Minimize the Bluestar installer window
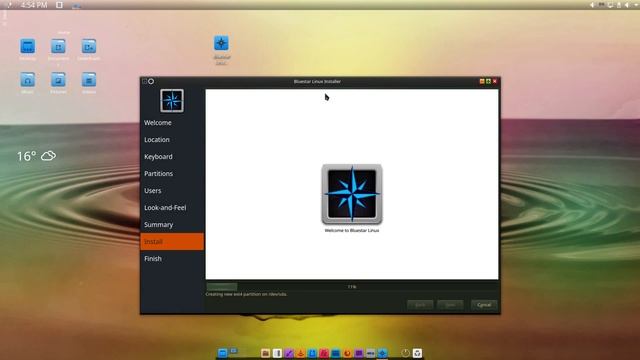The image size is (640, 360). tap(482, 82)
